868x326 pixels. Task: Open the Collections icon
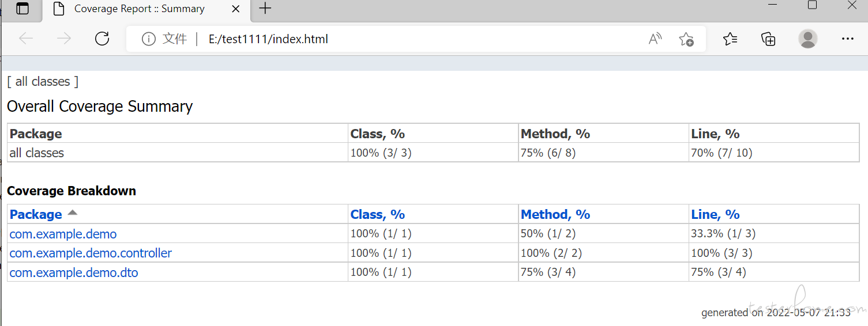768,39
